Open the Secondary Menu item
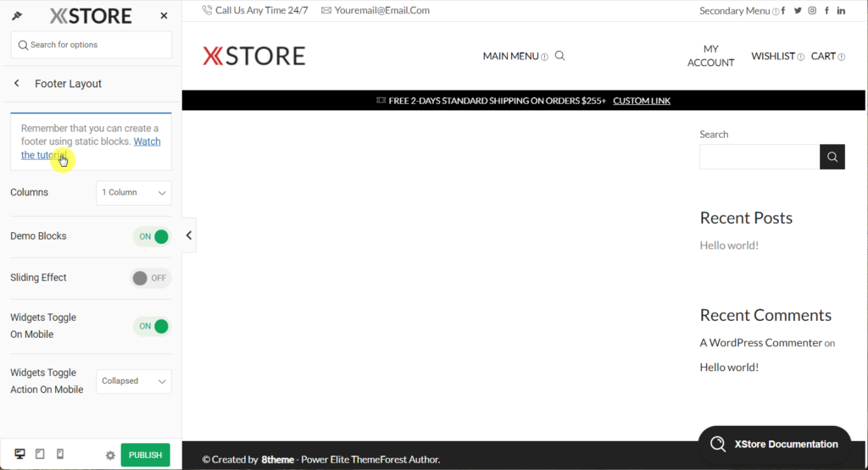Screen dimensions: 868x470 click(x=735, y=10)
